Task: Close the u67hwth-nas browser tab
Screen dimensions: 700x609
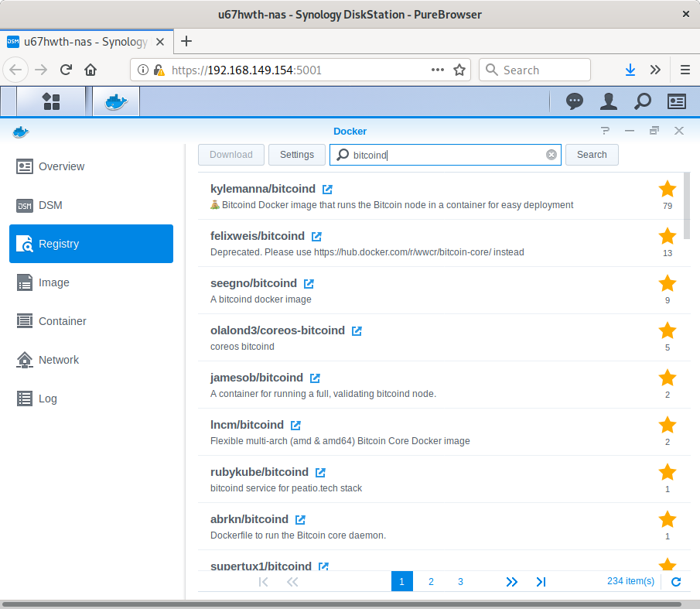Action: pyautogui.click(x=160, y=42)
